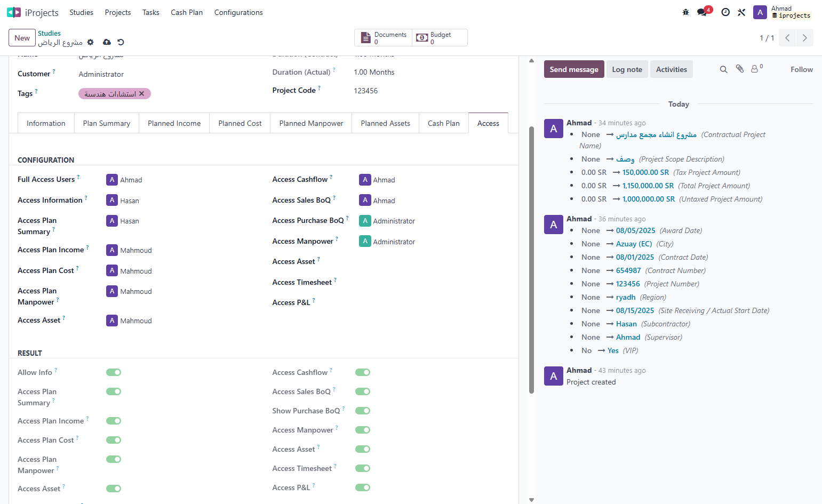The image size is (822, 504).
Task: Switch to the Cash Plan tab
Action: 444,123
